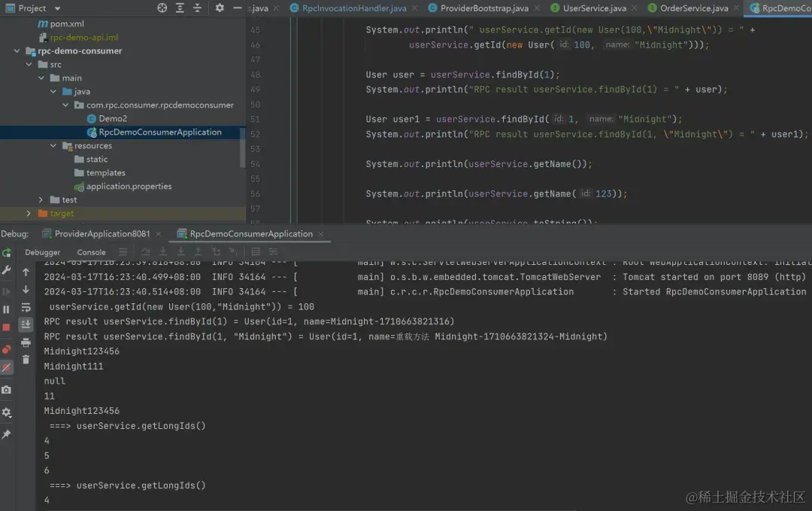Close RpcInvocationHandler.java editor tab
812x511 pixels.
pyautogui.click(x=414, y=8)
